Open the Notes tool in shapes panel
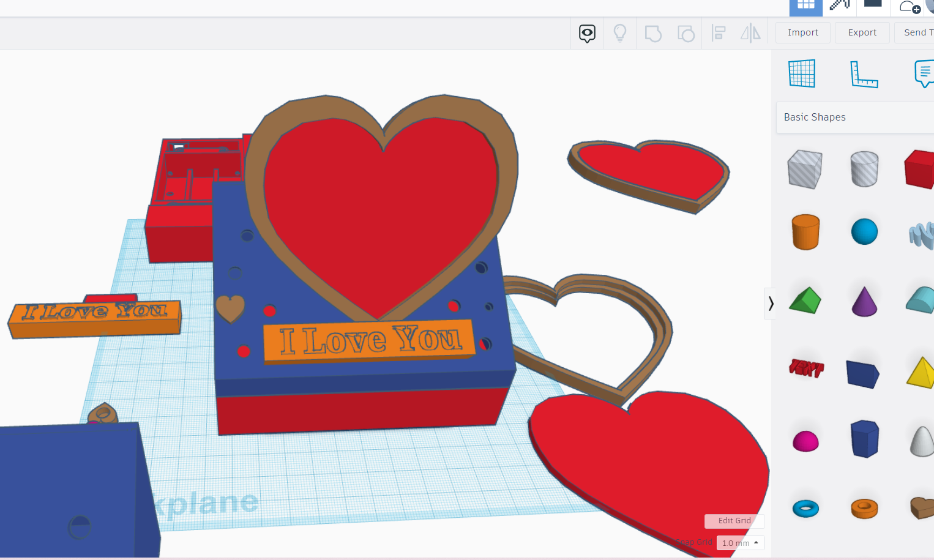Image resolution: width=934 pixels, height=560 pixels. (924, 74)
